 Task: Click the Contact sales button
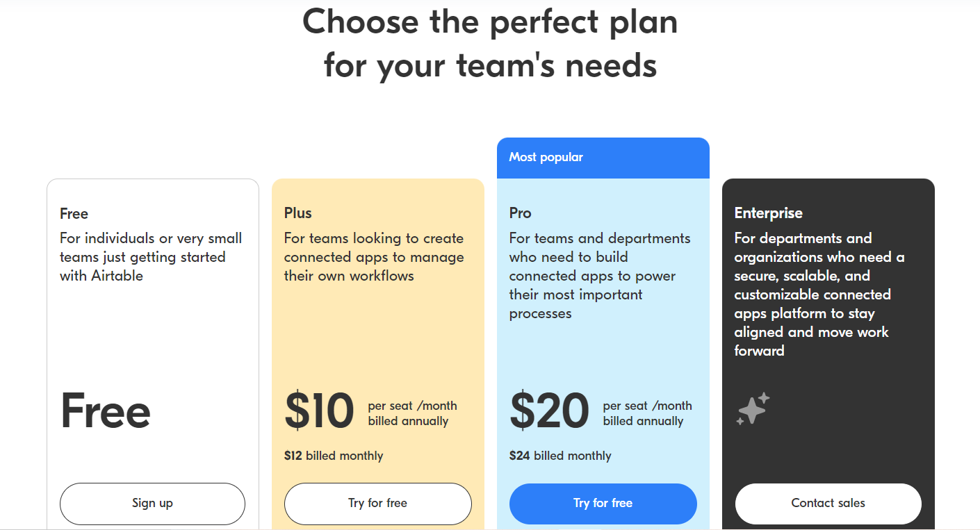(x=828, y=504)
